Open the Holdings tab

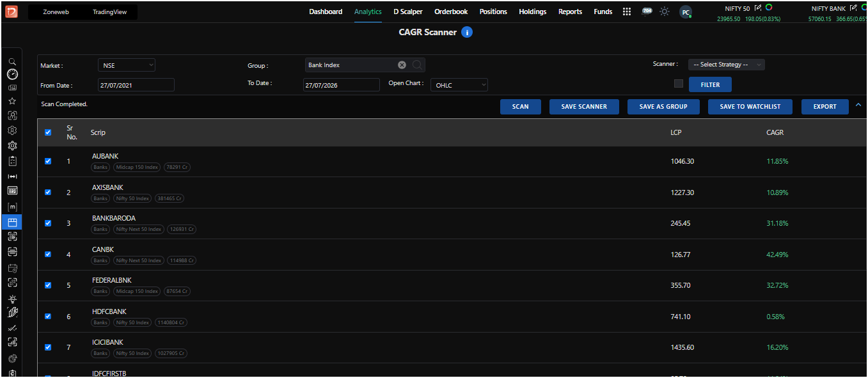tap(533, 12)
